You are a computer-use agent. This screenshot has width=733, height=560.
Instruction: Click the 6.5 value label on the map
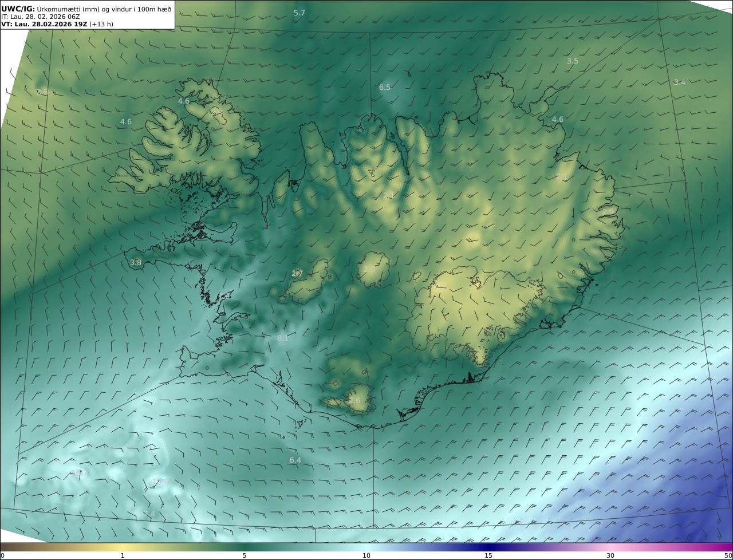(385, 88)
